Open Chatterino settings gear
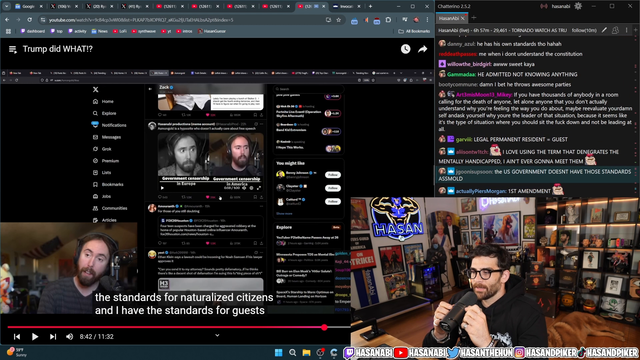Screen dimensions: 640x360 pos(578,6)
